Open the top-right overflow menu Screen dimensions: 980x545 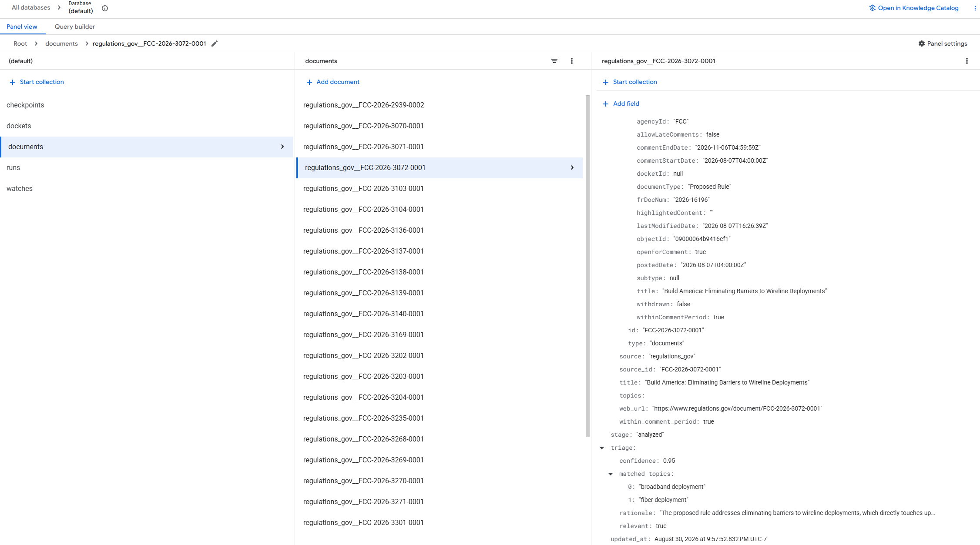click(x=975, y=8)
